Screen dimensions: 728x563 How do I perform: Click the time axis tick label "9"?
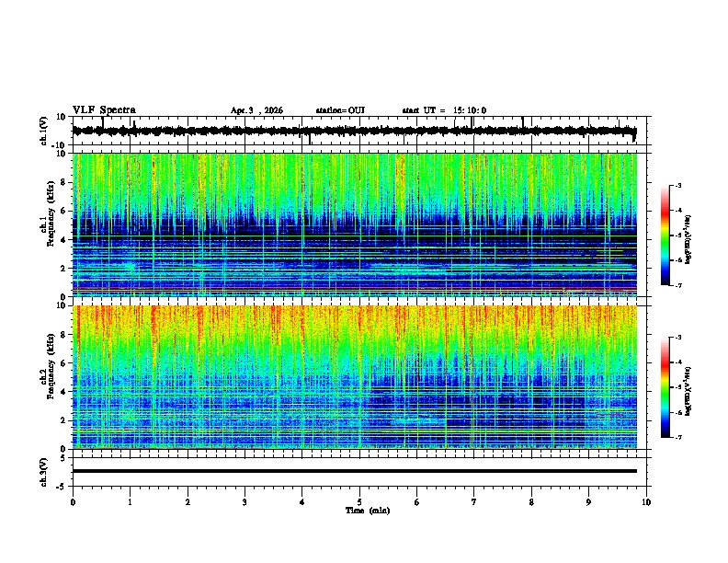[588, 502]
